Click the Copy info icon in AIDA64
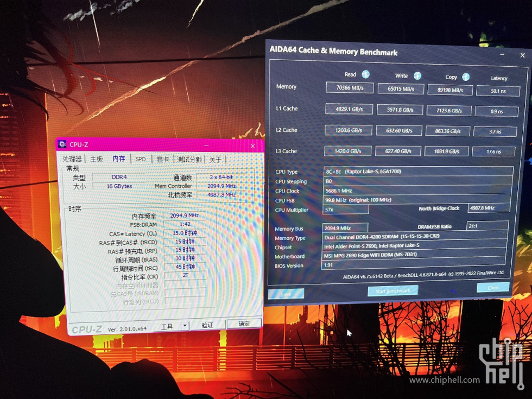Viewport: 532px width, 399px height. point(466,77)
